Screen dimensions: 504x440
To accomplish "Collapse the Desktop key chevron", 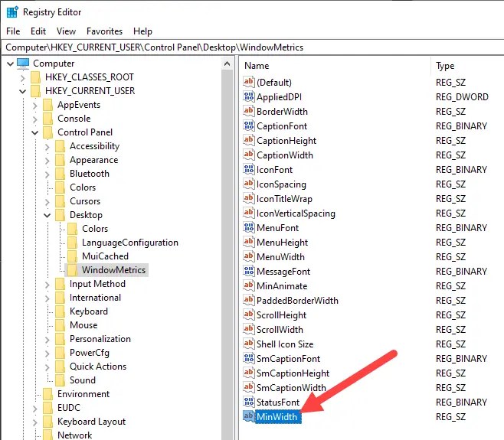I will pyautogui.click(x=47, y=215).
